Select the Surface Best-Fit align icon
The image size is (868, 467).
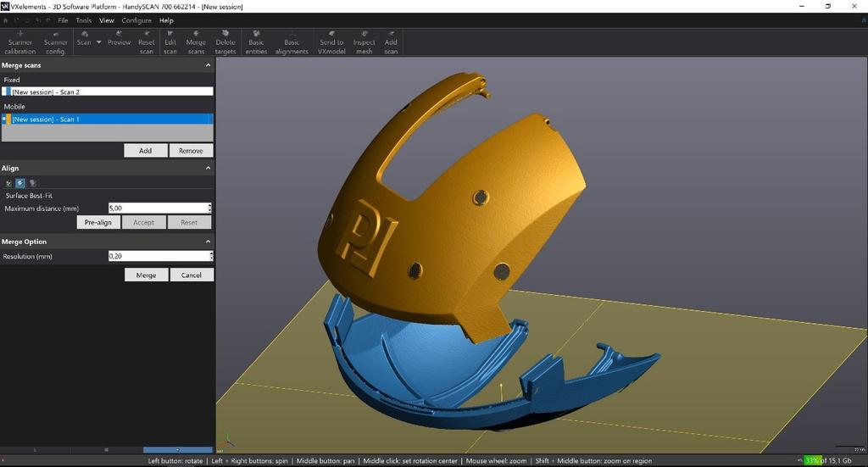click(x=20, y=183)
